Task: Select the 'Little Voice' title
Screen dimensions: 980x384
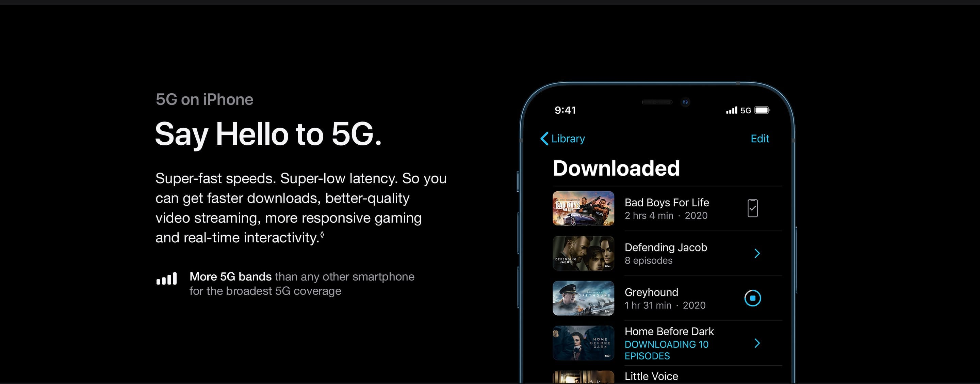Action: point(651,377)
